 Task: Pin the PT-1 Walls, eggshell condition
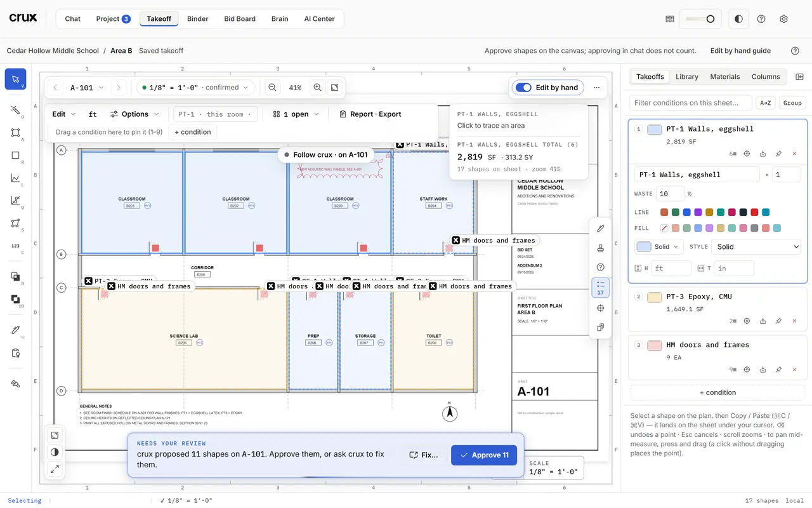tap(778, 154)
